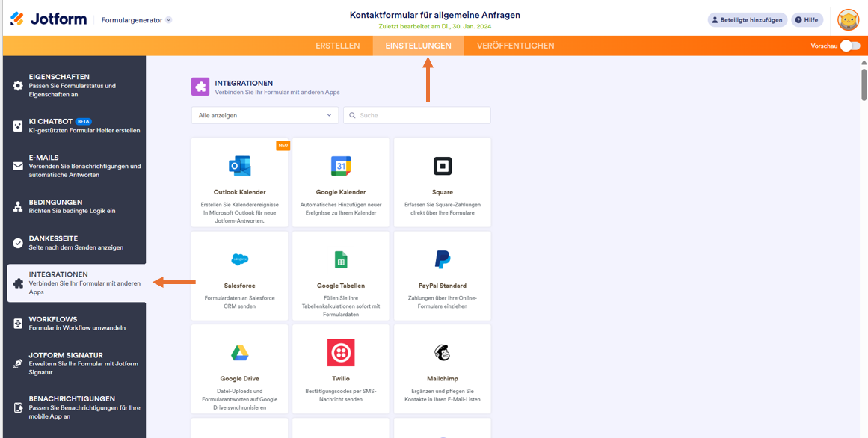Click the NEU badge on Outlook Kalender
This screenshot has height=438, width=868.
click(283, 145)
